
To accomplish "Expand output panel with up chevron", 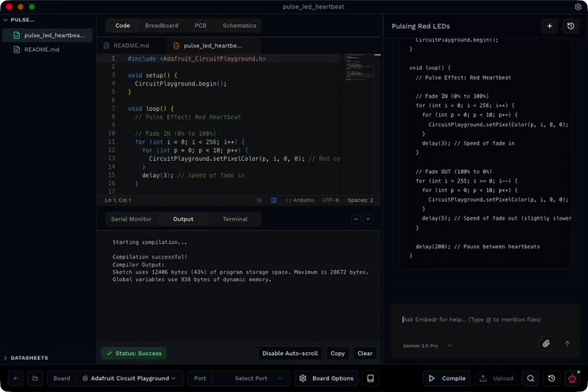I will click(x=356, y=219).
